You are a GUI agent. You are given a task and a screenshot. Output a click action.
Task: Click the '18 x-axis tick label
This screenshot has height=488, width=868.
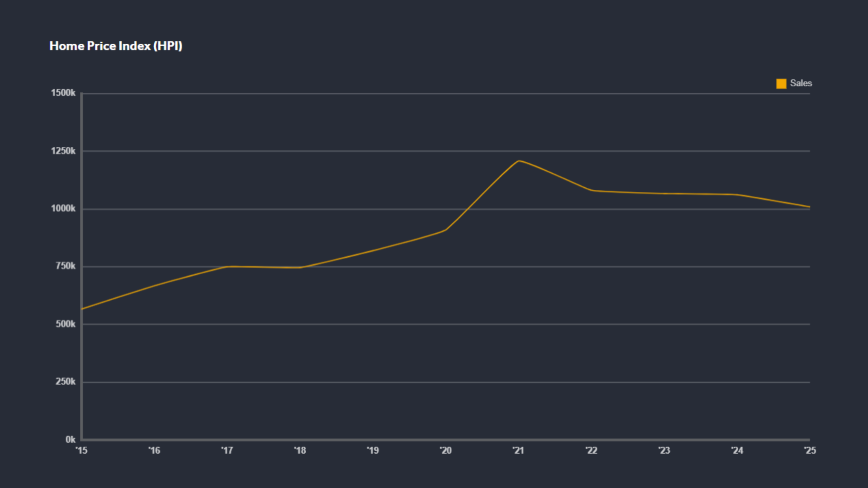300,451
